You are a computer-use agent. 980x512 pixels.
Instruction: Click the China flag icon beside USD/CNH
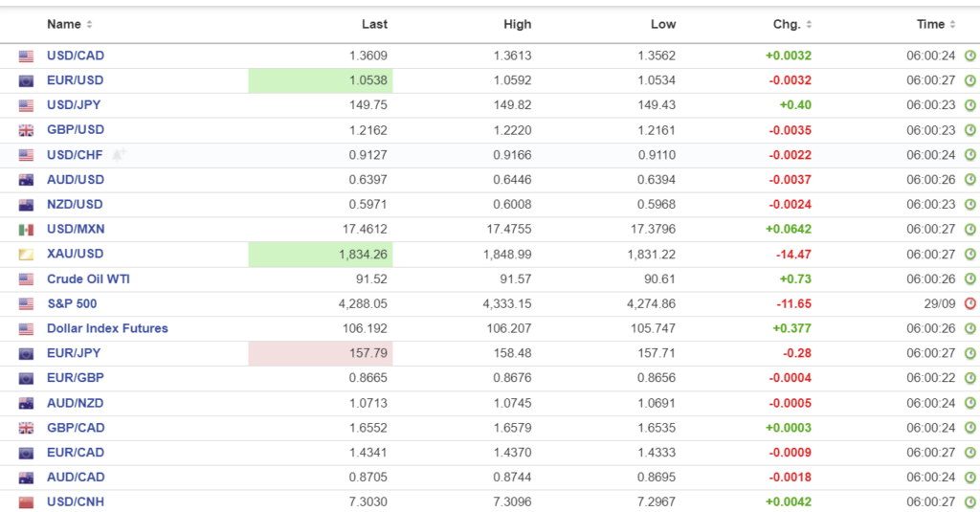[x=26, y=502]
